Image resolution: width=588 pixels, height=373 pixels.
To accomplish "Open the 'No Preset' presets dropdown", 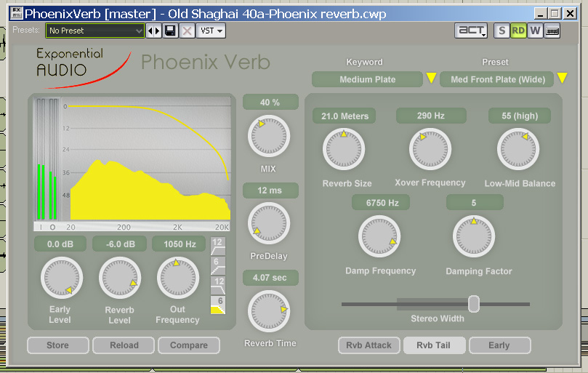I will point(95,31).
